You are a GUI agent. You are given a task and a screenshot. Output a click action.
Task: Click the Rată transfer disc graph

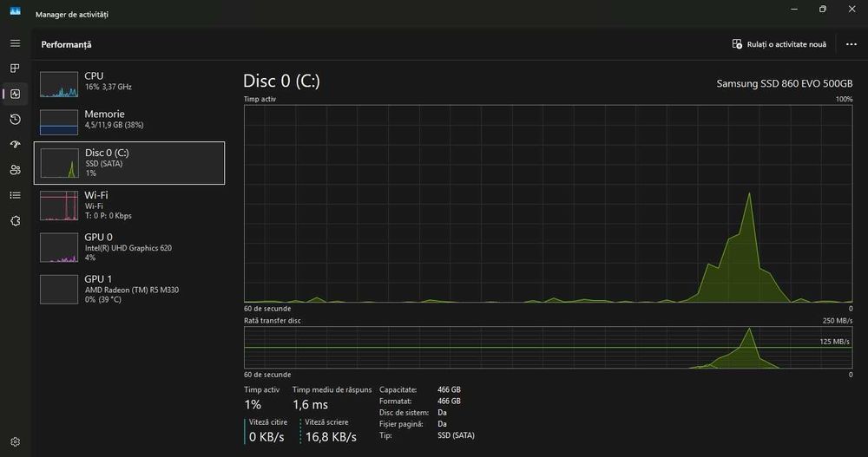[548, 348]
